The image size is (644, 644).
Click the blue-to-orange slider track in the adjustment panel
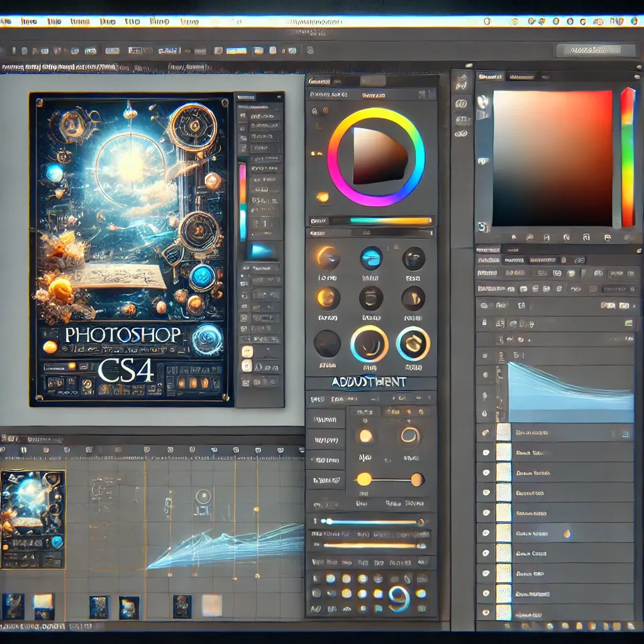(x=372, y=522)
